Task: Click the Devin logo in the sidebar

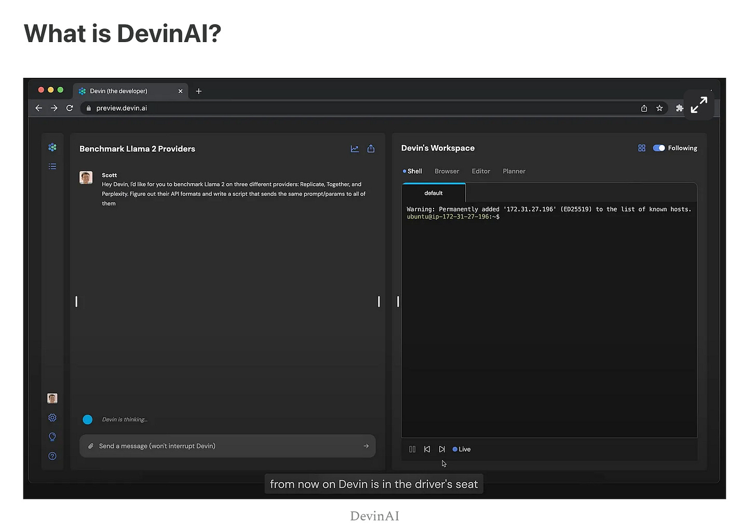Action: (52, 147)
